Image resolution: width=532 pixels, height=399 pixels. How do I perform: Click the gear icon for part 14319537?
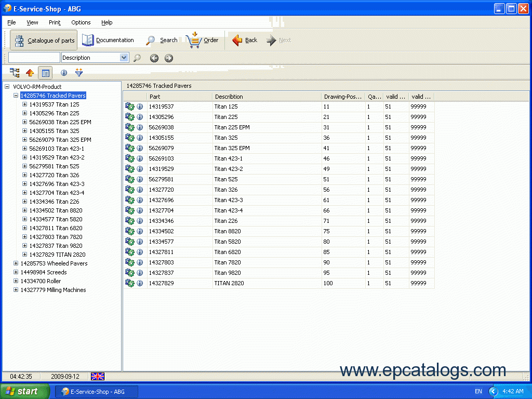[x=129, y=107]
